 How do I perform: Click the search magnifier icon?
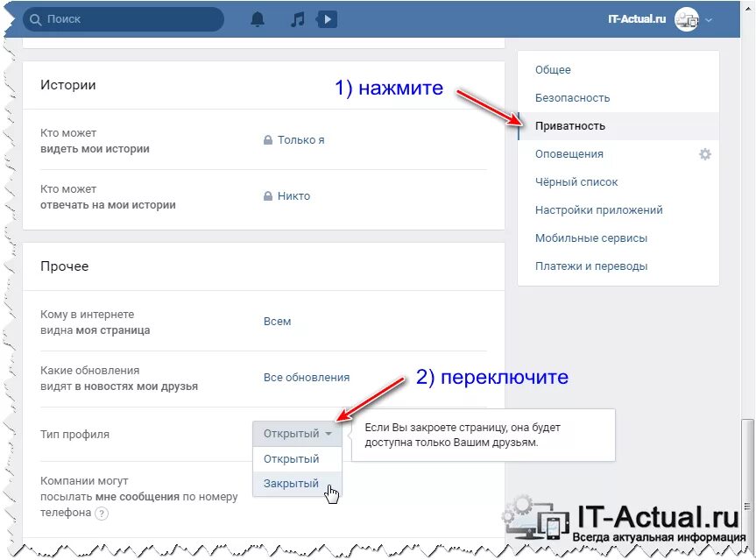point(36,19)
